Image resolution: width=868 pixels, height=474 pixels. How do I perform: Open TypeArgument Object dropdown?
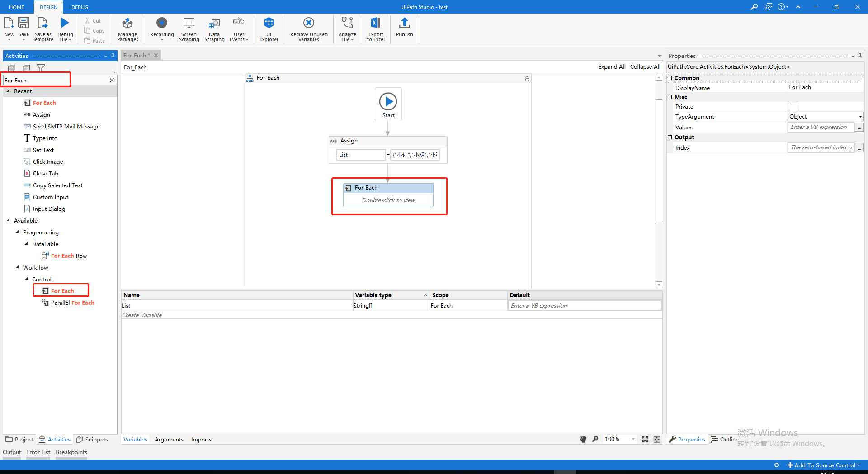[x=860, y=117]
